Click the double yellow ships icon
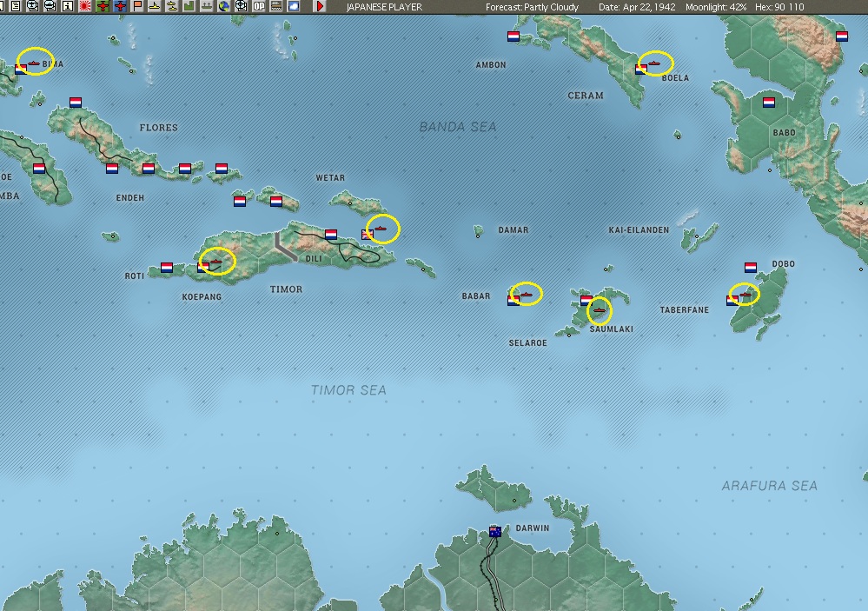The image size is (868, 611). (172, 6)
